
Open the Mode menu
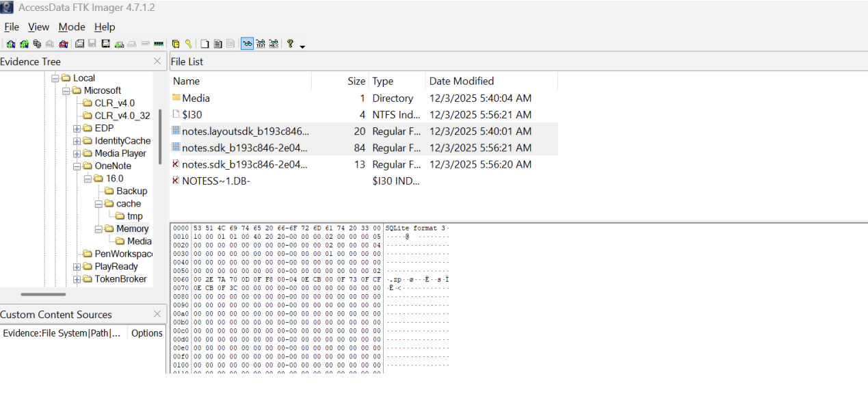pyautogui.click(x=72, y=27)
